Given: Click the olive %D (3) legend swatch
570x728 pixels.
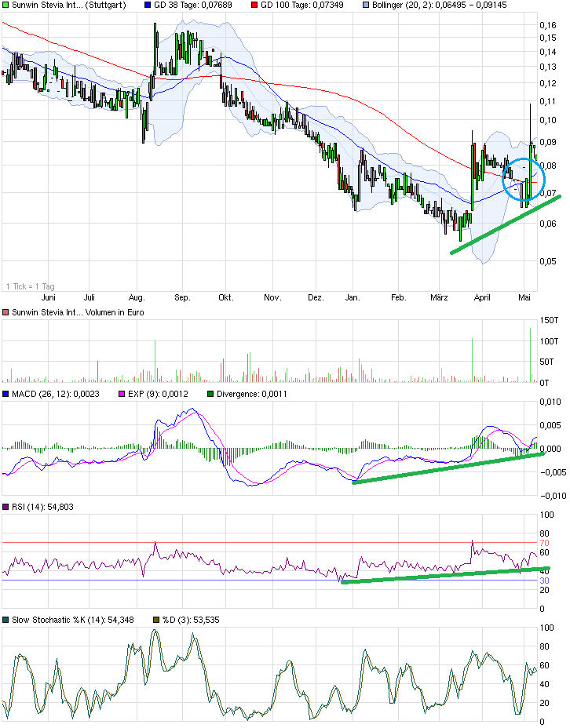Looking at the screenshot, I should (156, 620).
